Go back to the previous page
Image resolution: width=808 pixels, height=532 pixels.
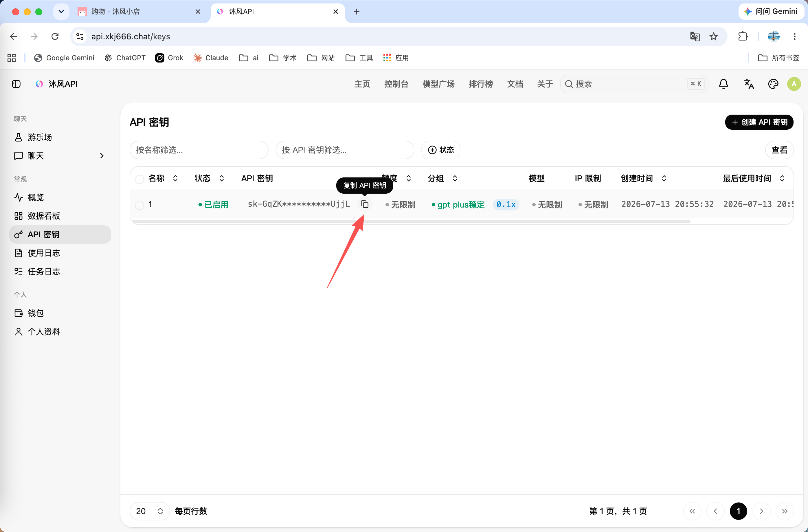pyautogui.click(x=14, y=36)
